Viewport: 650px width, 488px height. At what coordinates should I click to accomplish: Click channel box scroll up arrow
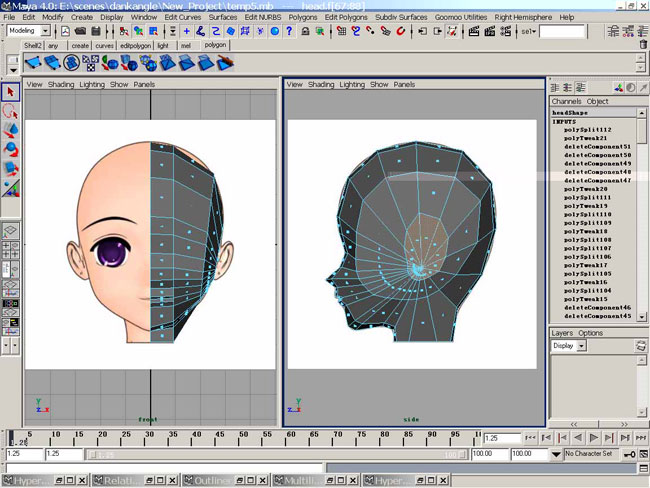coord(642,113)
